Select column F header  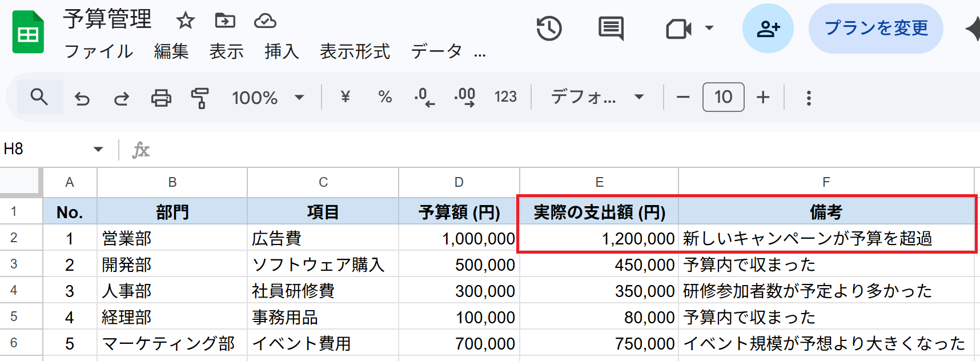point(826,182)
